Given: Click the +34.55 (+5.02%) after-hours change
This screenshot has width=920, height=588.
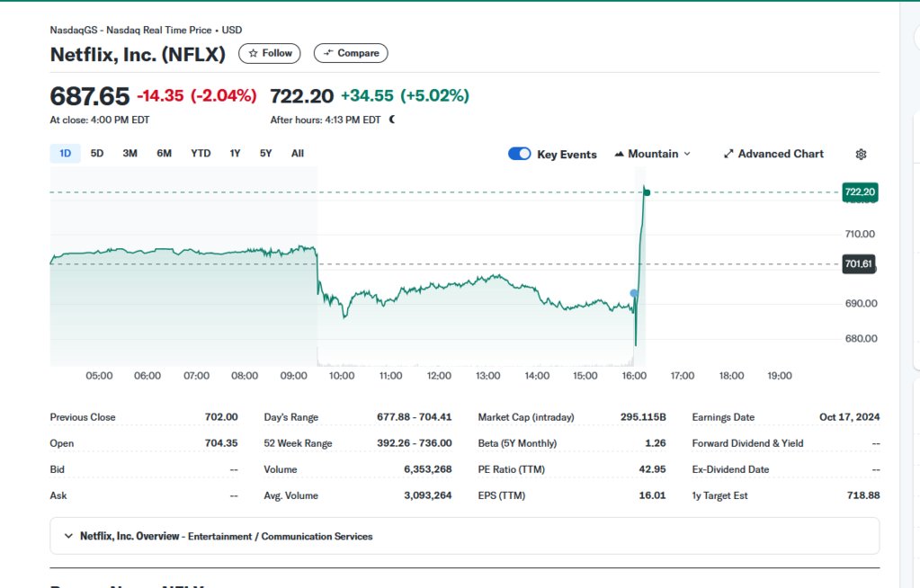Looking at the screenshot, I should tap(405, 95).
